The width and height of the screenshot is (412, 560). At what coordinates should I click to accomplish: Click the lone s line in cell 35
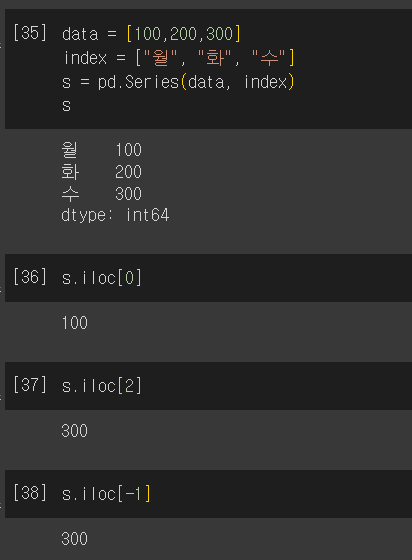[66, 106]
